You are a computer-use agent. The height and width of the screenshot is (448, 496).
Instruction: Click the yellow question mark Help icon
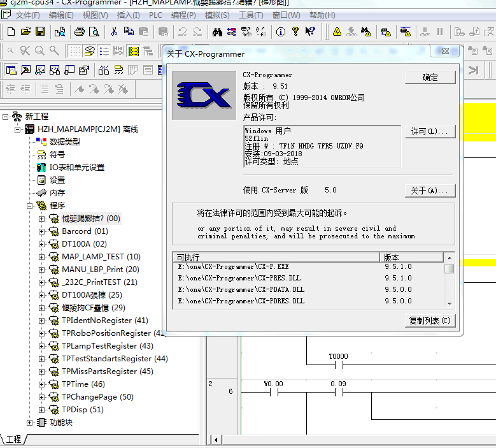point(295,31)
